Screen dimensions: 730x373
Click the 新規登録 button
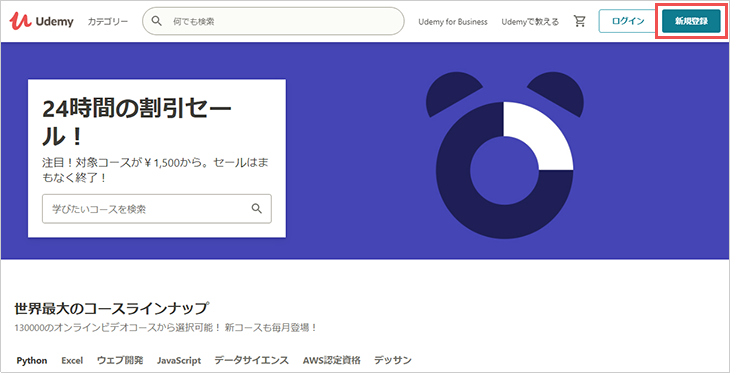(x=691, y=21)
